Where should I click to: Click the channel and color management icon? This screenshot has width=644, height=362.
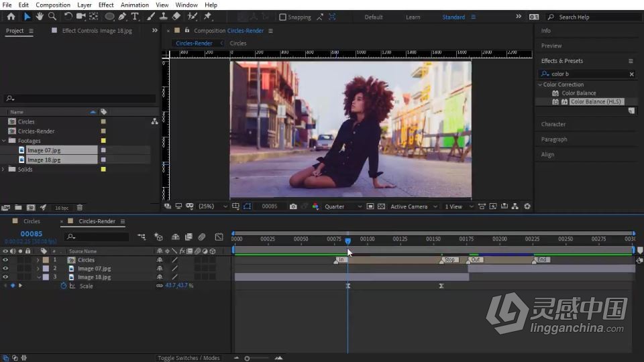315,206
